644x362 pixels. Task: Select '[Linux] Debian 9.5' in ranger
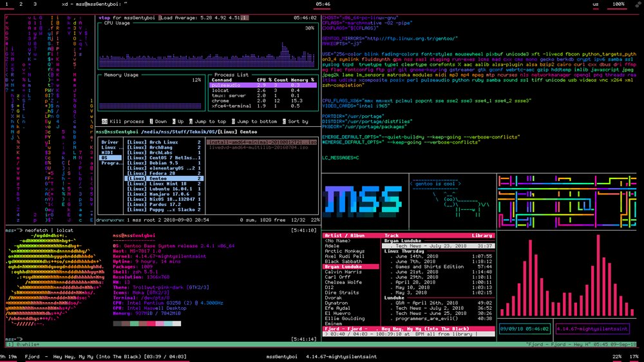(x=164, y=163)
